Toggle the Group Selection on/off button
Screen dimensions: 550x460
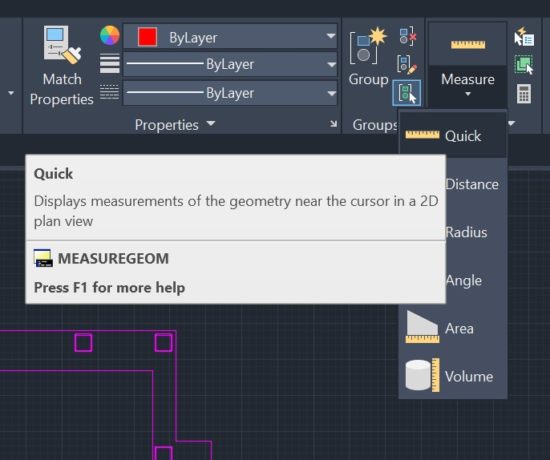click(x=407, y=93)
